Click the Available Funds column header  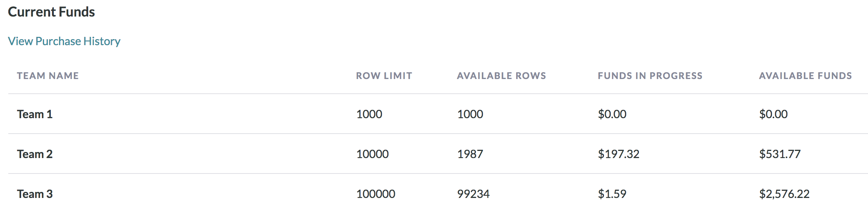pyautogui.click(x=805, y=76)
